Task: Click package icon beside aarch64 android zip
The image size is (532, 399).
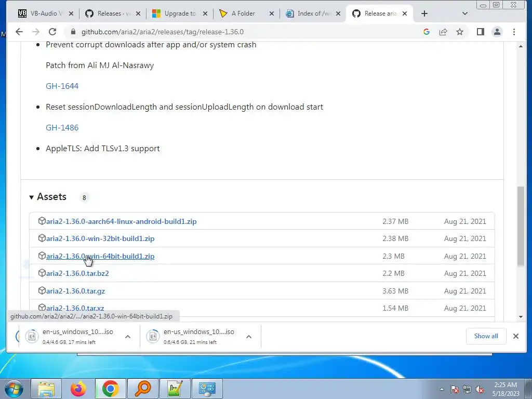Action: 42,221
